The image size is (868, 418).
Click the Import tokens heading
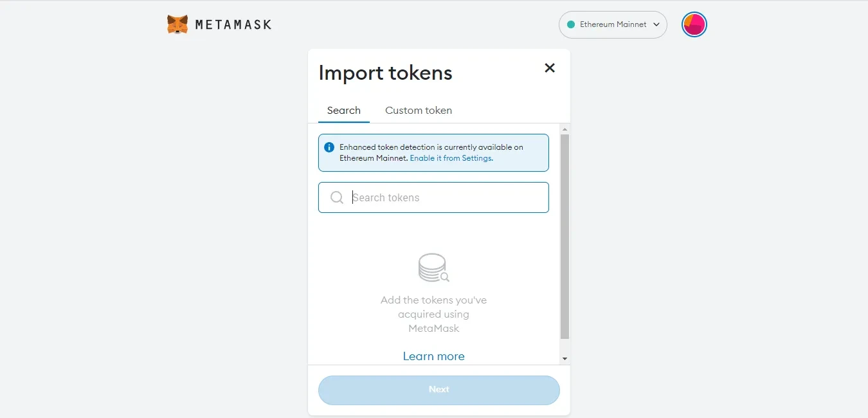386,73
